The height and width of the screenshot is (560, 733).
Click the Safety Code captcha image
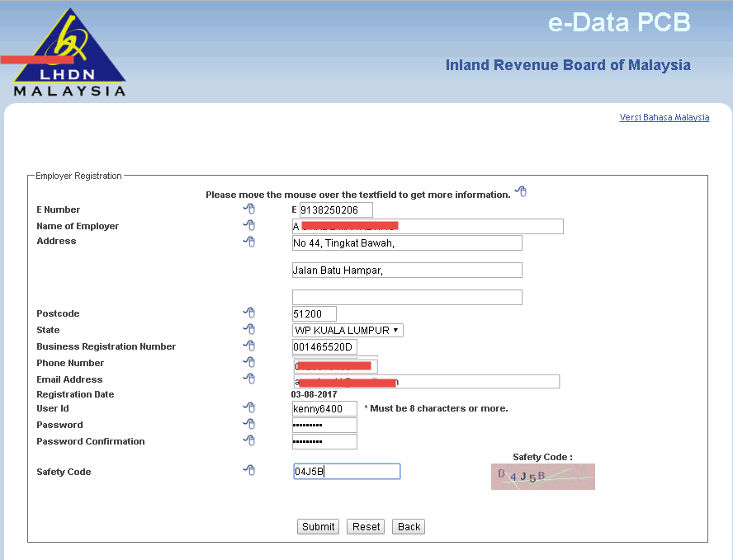(x=542, y=477)
